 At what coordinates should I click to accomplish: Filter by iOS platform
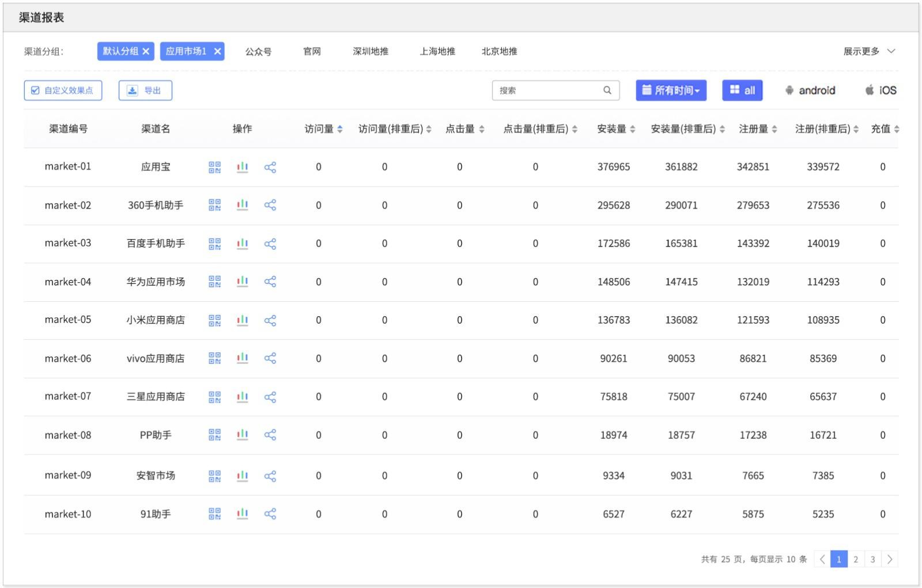pyautogui.click(x=881, y=90)
